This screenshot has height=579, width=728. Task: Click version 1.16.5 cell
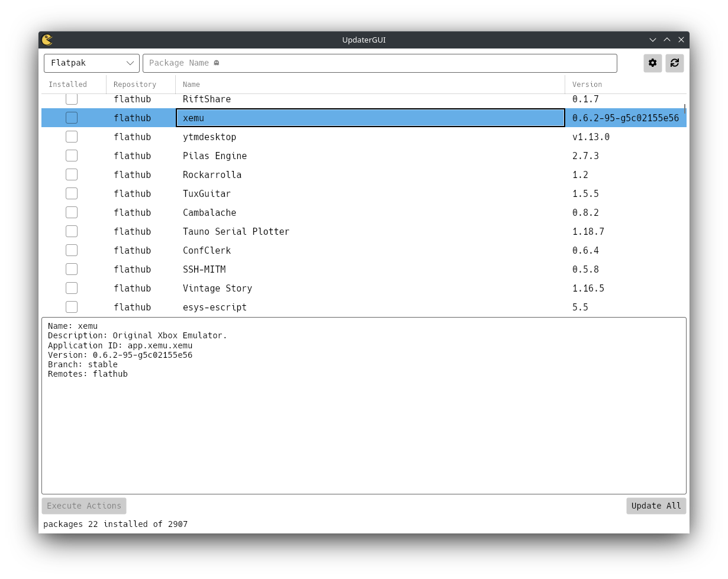(x=588, y=288)
